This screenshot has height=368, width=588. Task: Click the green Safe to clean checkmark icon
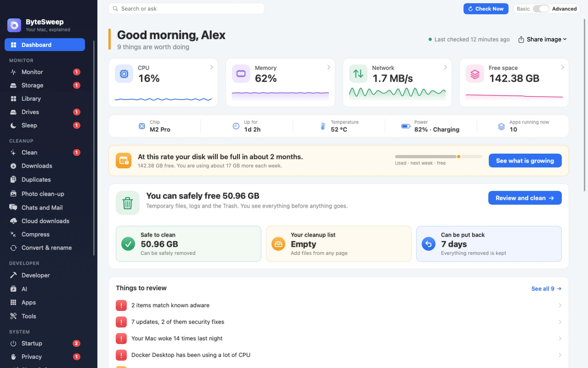[x=128, y=244]
